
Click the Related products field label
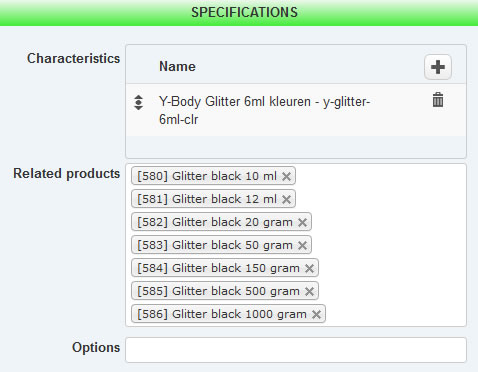coord(67,174)
